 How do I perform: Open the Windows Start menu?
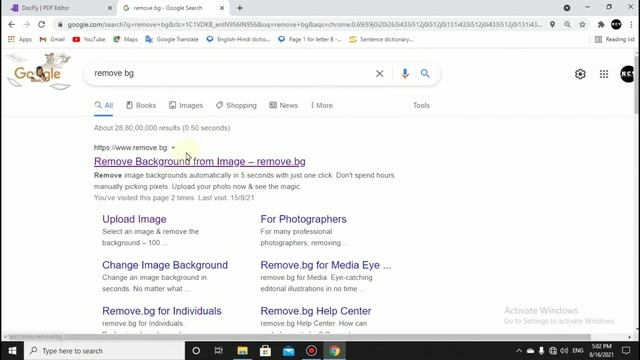(x=12, y=351)
